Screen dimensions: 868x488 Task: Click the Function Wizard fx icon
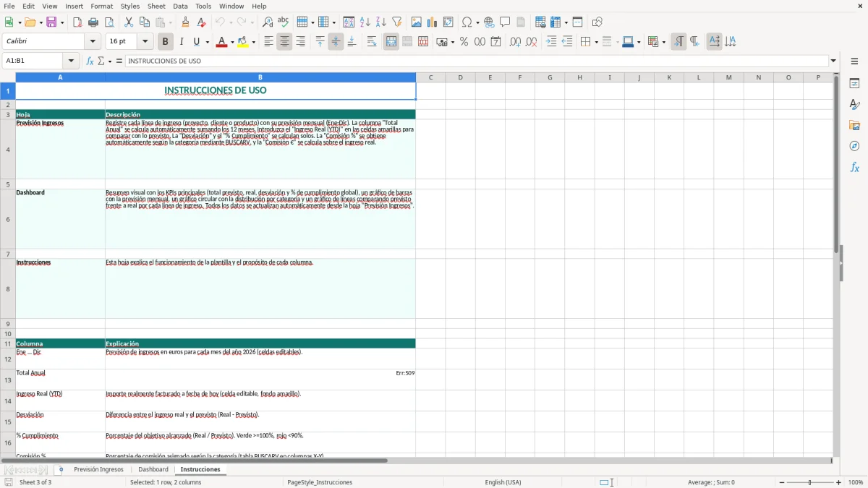[x=90, y=61]
